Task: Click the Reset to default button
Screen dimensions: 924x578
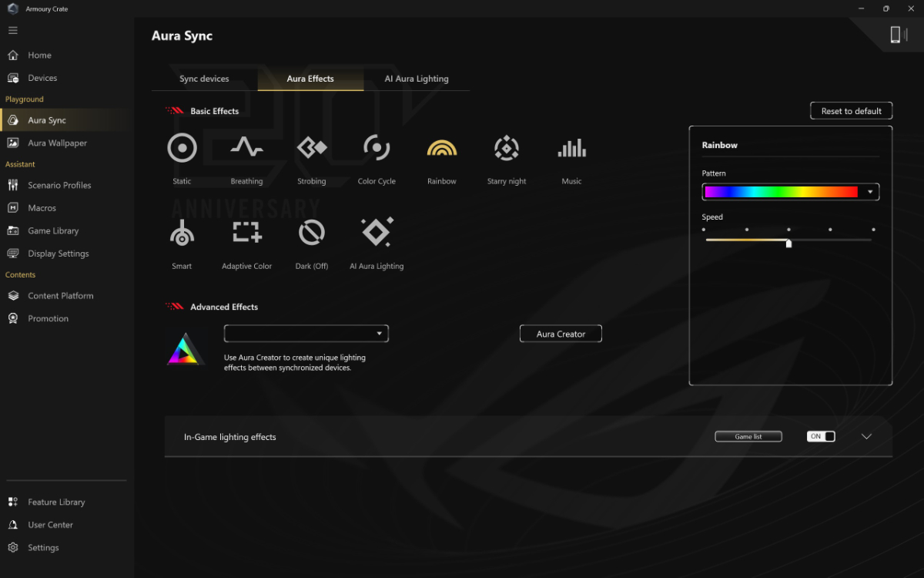Action: (x=851, y=111)
